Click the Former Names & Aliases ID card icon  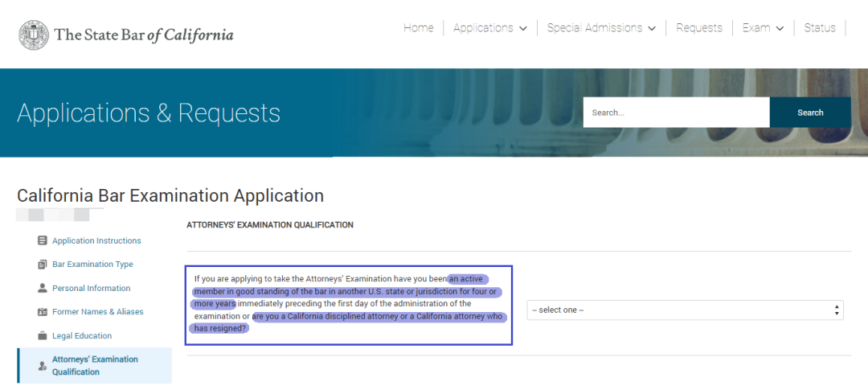point(42,312)
